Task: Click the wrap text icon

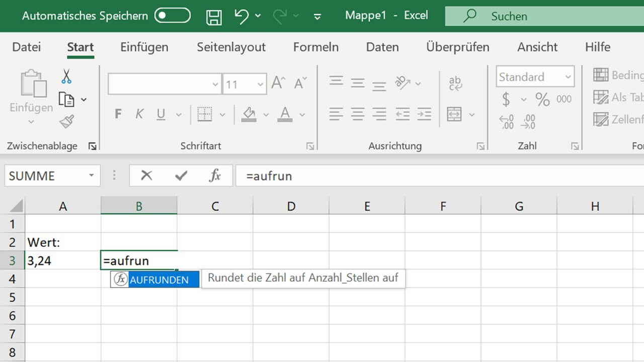Action: click(455, 83)
